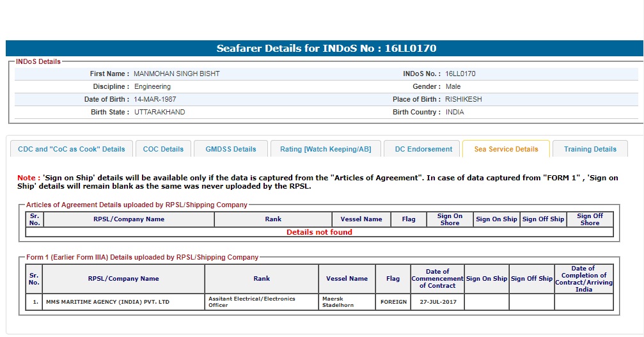
Task: Click the first name value MANMOHAN SINGH BISHT
Action: point(177,74)
